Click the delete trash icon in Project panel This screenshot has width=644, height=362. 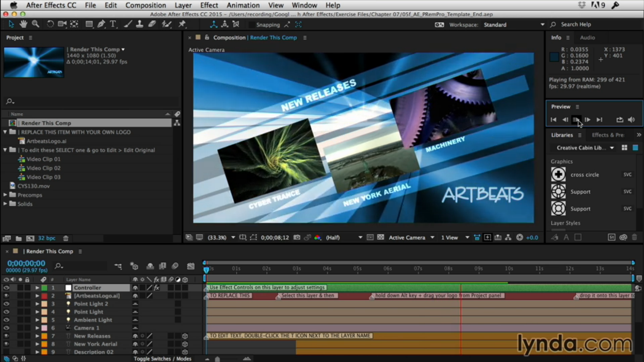pos(66,238)
